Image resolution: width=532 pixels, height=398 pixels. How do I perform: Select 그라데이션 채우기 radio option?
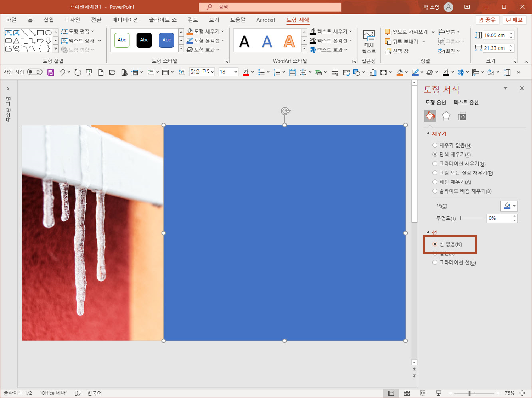point(435,164)
